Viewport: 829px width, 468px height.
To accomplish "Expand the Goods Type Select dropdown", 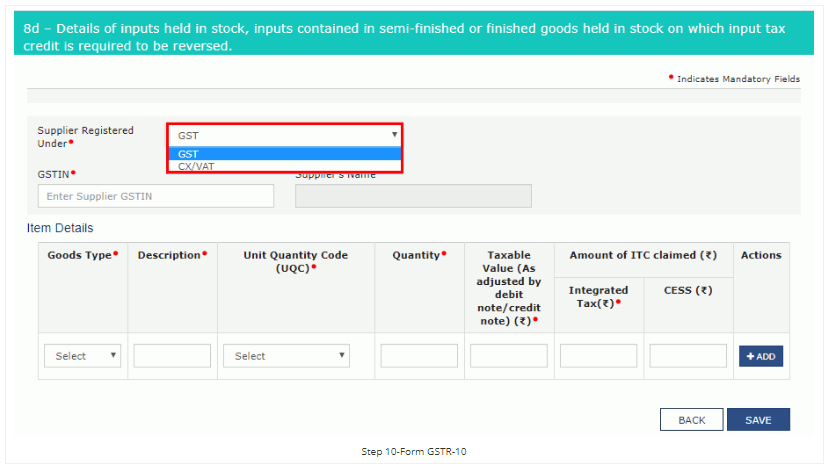I will tap(82, 356).
